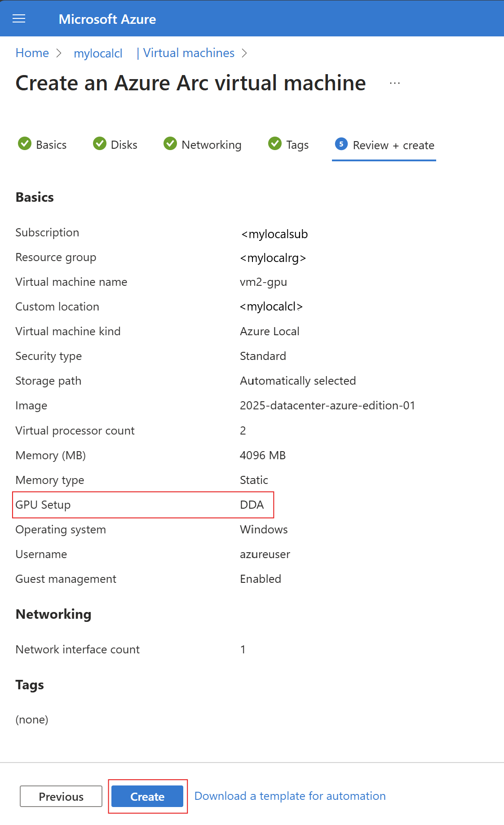Click the green checkmark beside Basics
Image resolution: width=504 pixels, height=825 pixels.
(24, 144)
